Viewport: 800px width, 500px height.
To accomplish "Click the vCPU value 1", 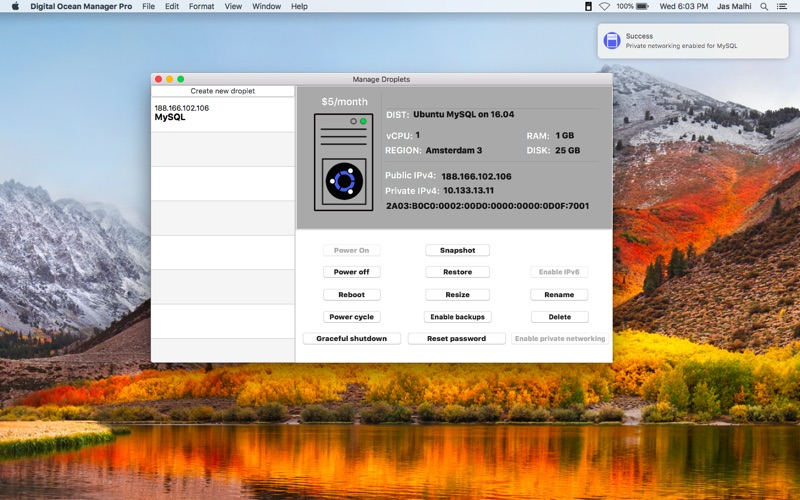I will click(417, 135).
